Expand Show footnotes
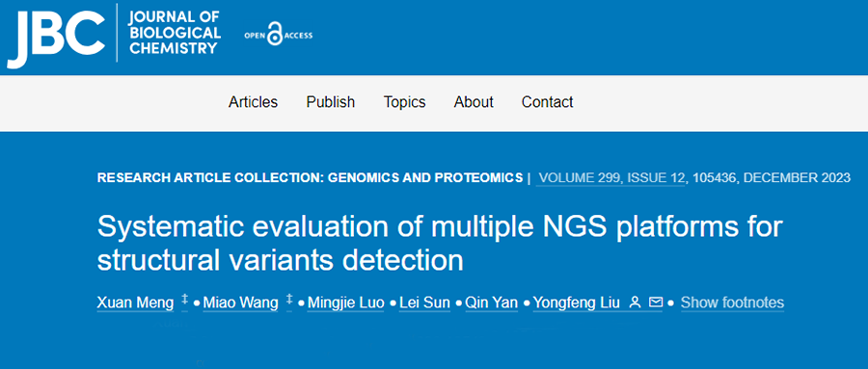This screenshot has width=868, height=369. click(x=732, y=303)
